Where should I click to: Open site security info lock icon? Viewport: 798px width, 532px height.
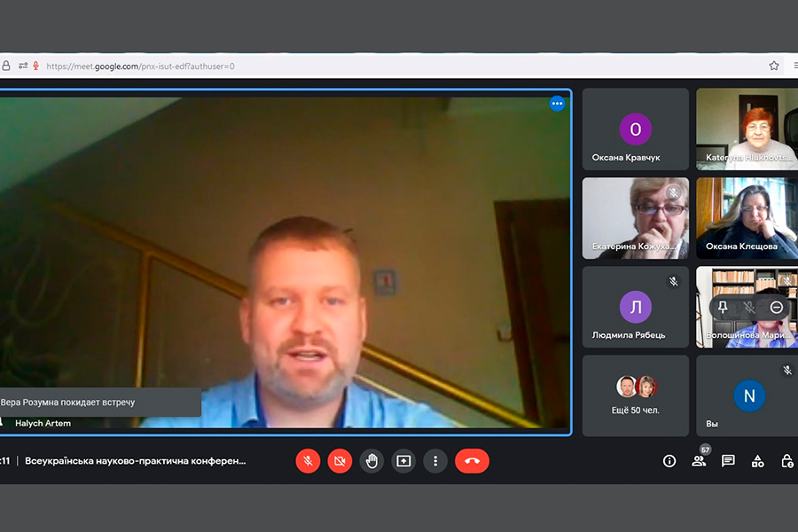6,66
